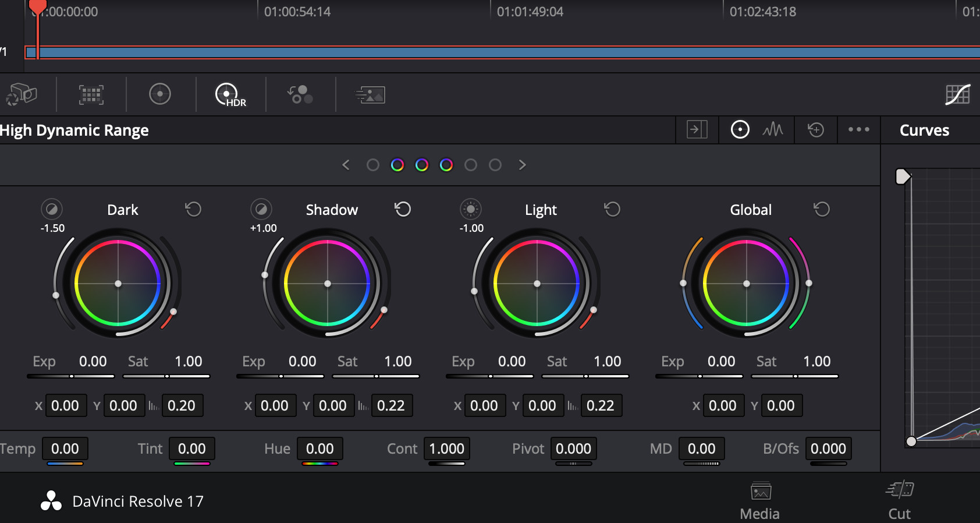
Task: Reset the Light wheel
Action: pos(612,209)
